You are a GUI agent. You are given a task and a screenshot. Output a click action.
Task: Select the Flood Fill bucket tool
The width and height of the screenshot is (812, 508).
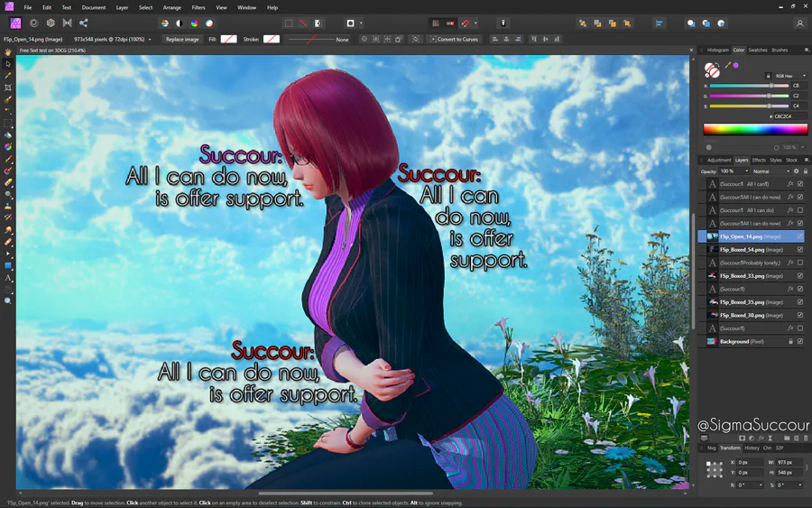click(8, 135)
